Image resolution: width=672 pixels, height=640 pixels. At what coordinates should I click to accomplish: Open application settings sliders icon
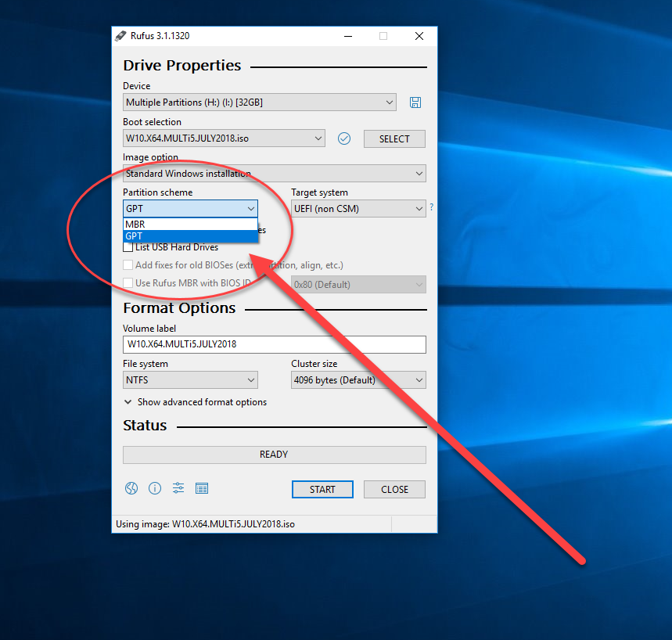178,488
